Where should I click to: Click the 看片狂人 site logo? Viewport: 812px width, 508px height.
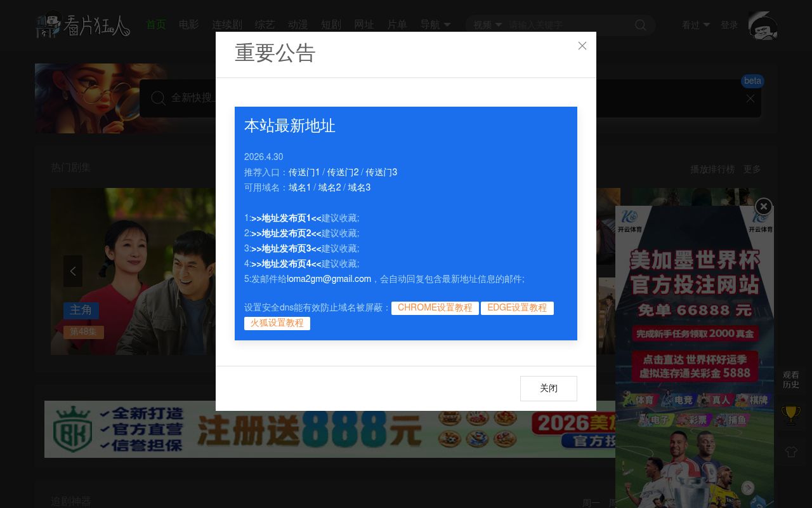(x=83, y=25)
